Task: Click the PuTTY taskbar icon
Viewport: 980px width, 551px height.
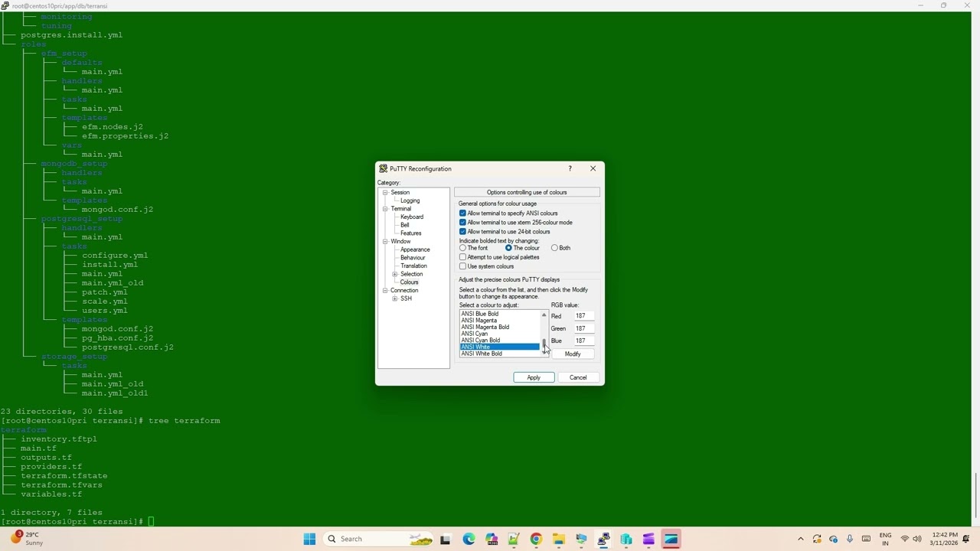Action: click(604, 539)
